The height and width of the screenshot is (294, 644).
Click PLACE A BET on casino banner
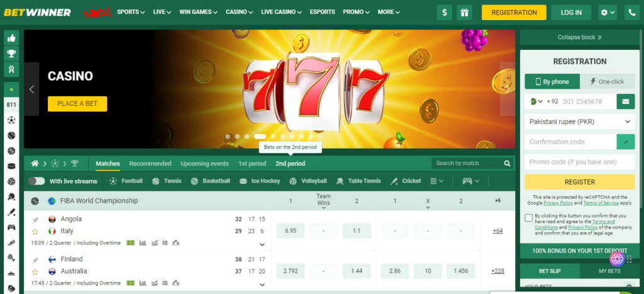click(77, 104)
